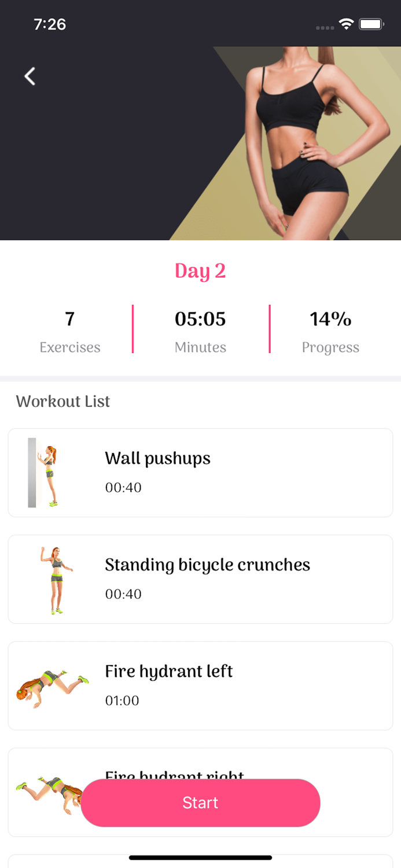
Task: Open the Wall pushups exercise card
Action: coord(200,472)
